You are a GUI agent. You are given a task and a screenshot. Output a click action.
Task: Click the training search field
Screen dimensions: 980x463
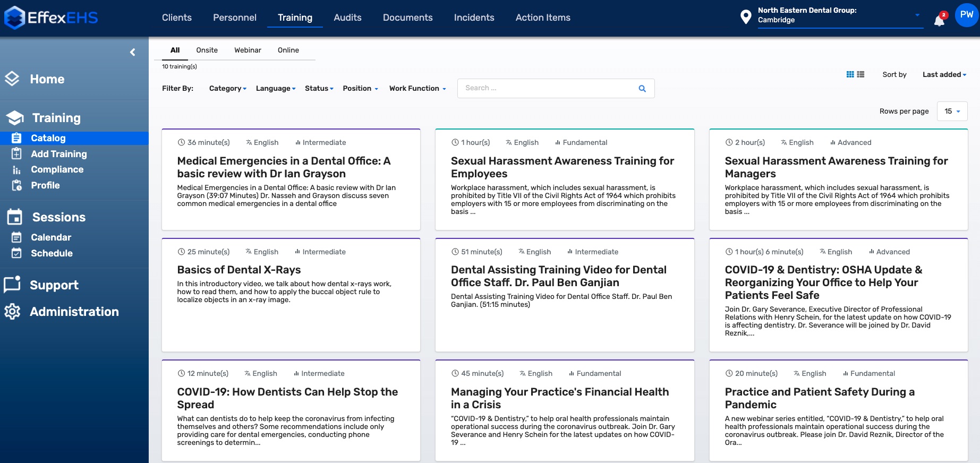click(x=556, y=89)
